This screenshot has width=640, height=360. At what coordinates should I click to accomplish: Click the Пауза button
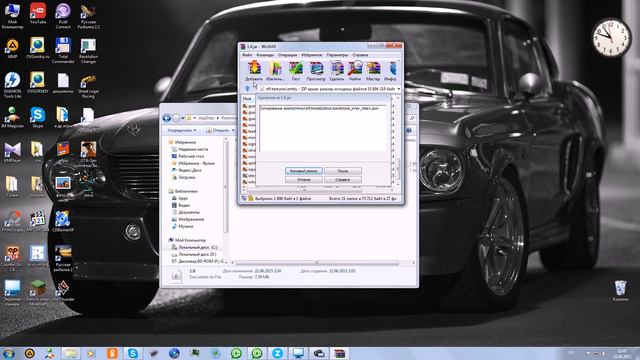click(343, 171)
